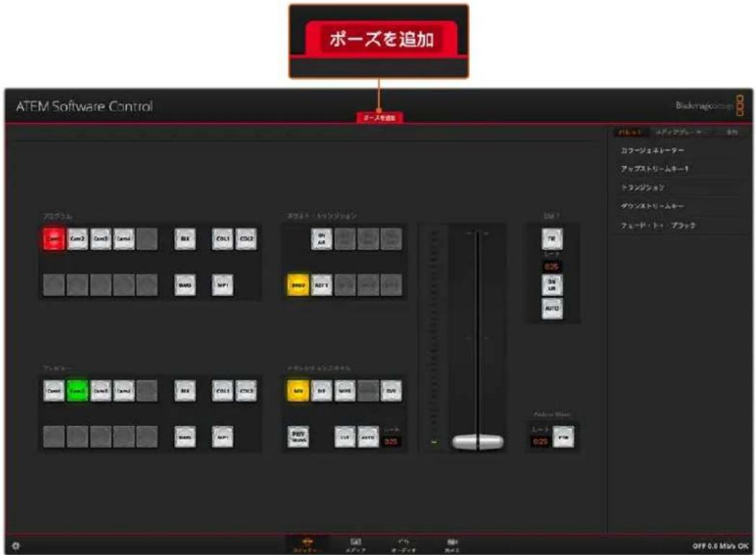The width and height of the screenshot is (756, 555).
Task: Open the カメラ page at the bottom
Action: pyautogui.click(x=452, y=545)
